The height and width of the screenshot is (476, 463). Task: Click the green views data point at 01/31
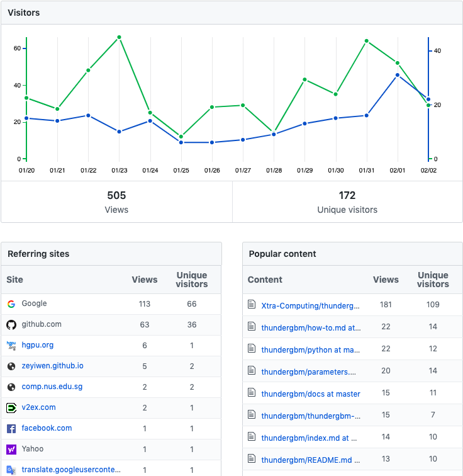pyautogui.click(x=367, y=41)
